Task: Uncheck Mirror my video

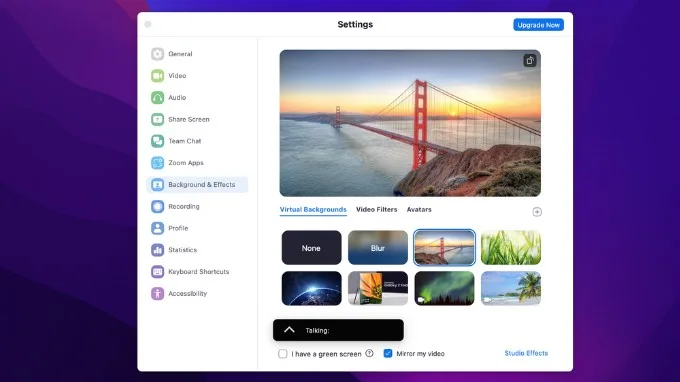Action: point(388,353)
